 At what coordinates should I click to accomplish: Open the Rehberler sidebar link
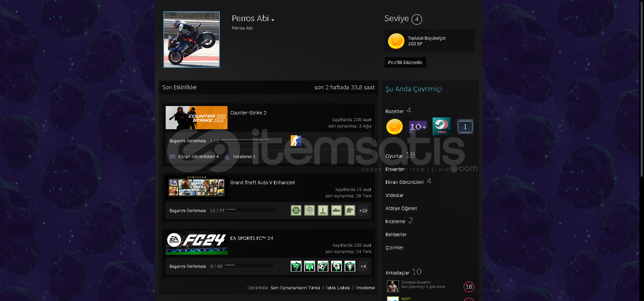tap(396, 235)
